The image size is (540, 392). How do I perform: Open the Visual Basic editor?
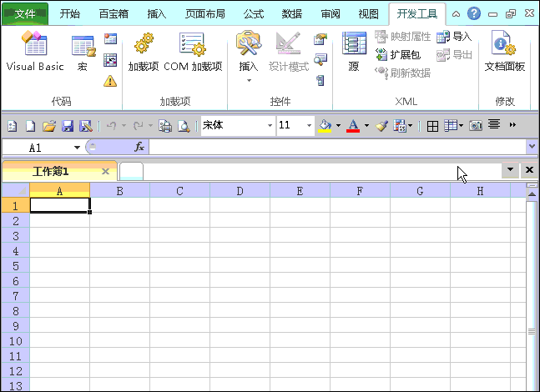click(x=35, y=51)
